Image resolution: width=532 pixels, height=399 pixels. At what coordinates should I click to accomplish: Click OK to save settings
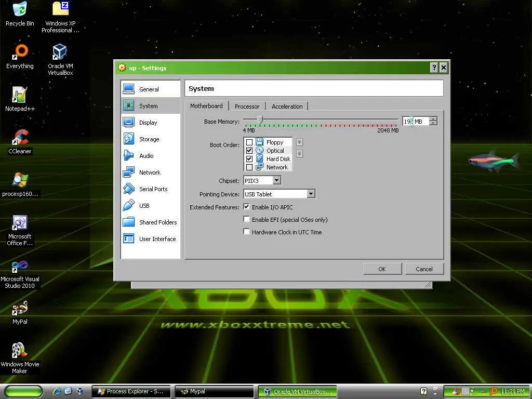(382, 269)
